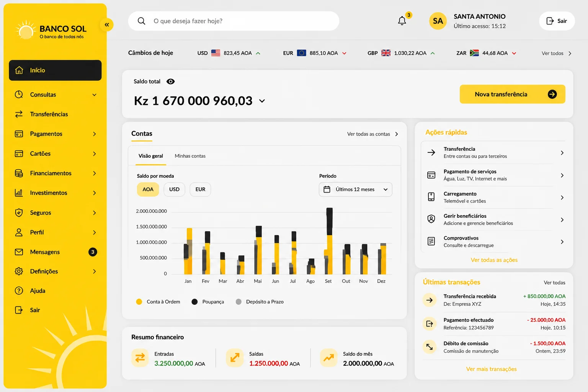Toggle Conta à Ordem legend series
The image size is (588, 392).
[x=158, y=302]
